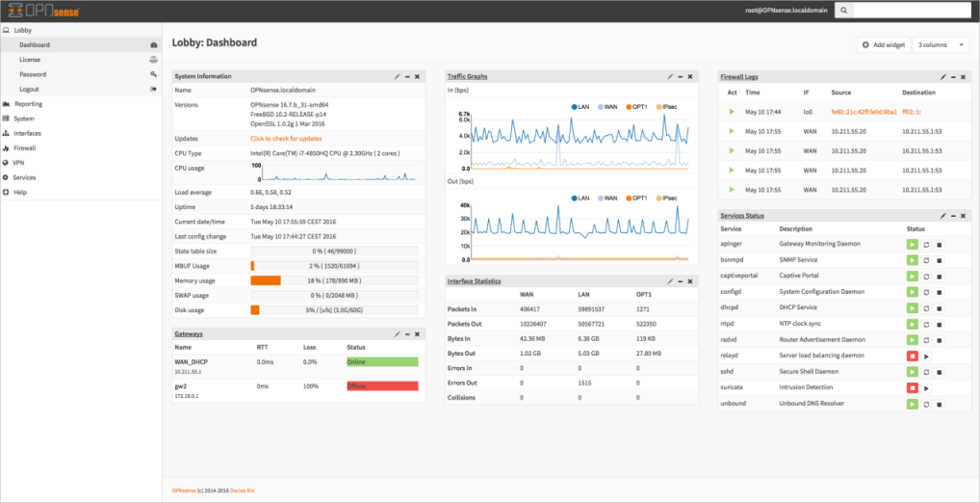Click the key icon beside Password
The image size is (980, 503).
pos(153,74)
